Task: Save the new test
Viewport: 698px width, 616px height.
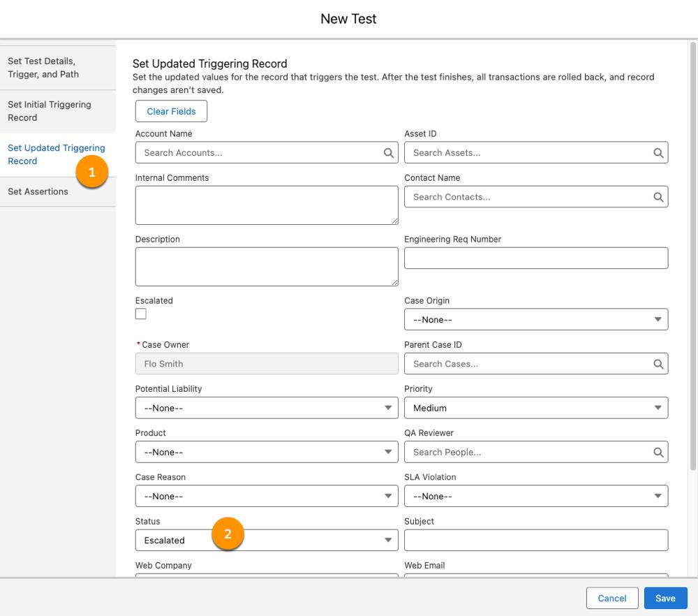Action: point(665,598)
